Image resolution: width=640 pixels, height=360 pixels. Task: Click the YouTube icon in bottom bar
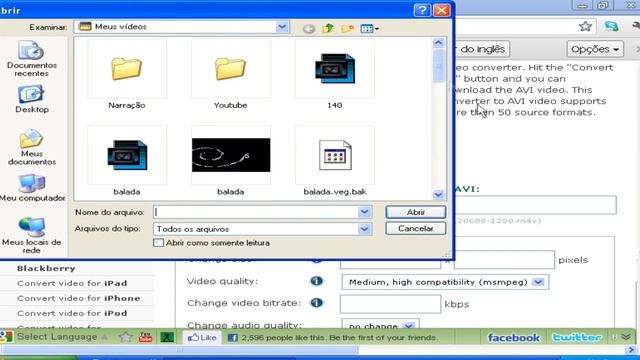(145, 337)
